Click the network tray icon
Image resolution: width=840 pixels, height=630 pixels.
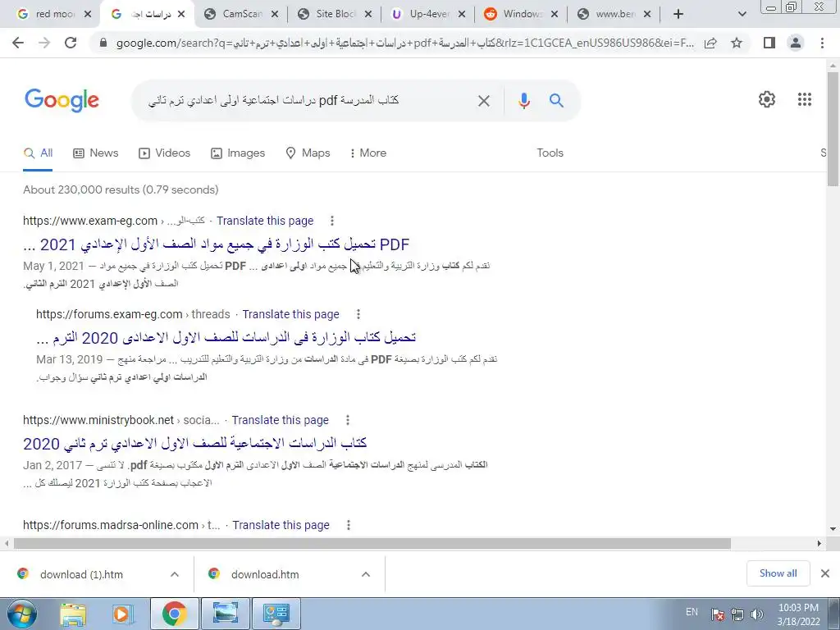737,614
